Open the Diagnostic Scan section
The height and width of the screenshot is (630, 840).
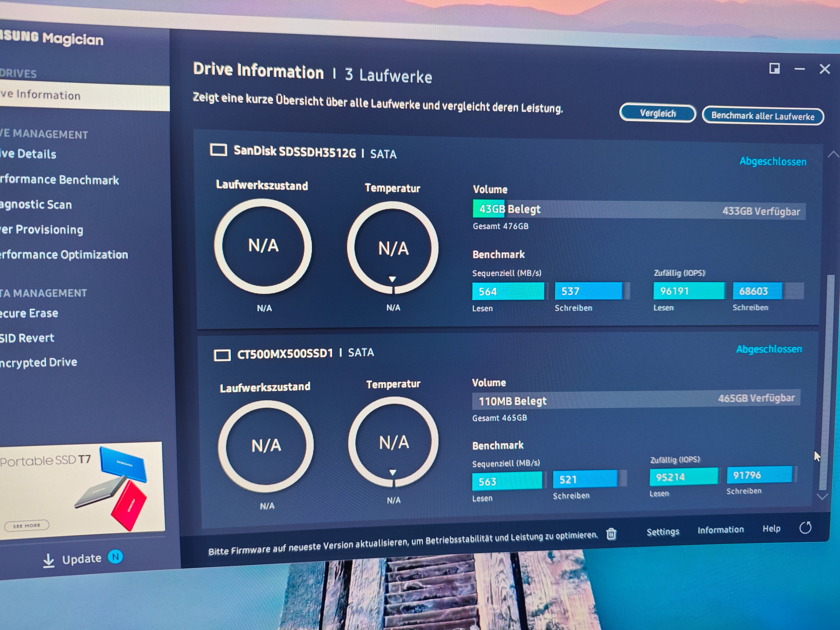pyautogui.click(x=36, y=205)
